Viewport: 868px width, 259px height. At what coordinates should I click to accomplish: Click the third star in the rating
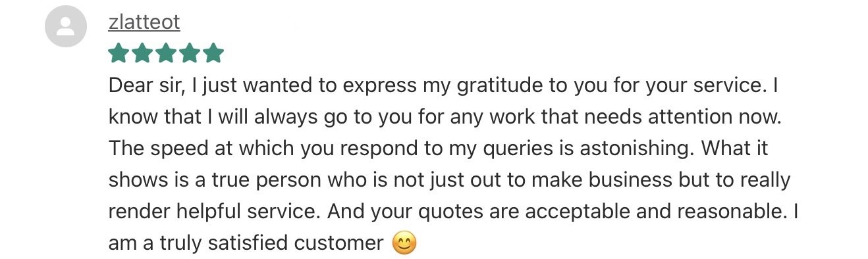click(166, 53)
